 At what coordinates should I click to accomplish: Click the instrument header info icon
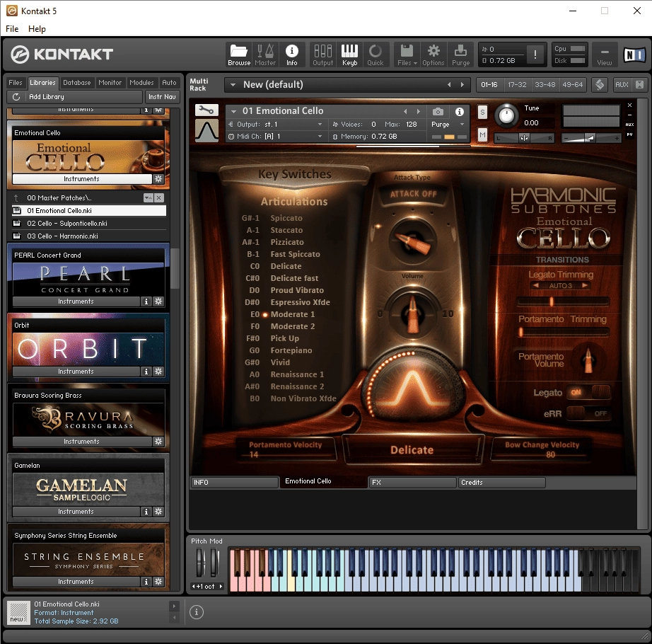tap(460, 112)
